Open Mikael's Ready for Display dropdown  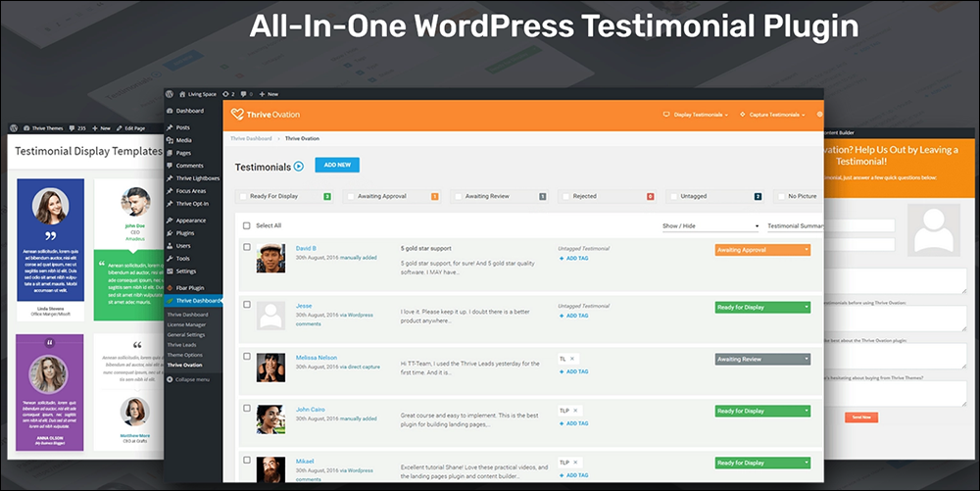pos(762,463)
